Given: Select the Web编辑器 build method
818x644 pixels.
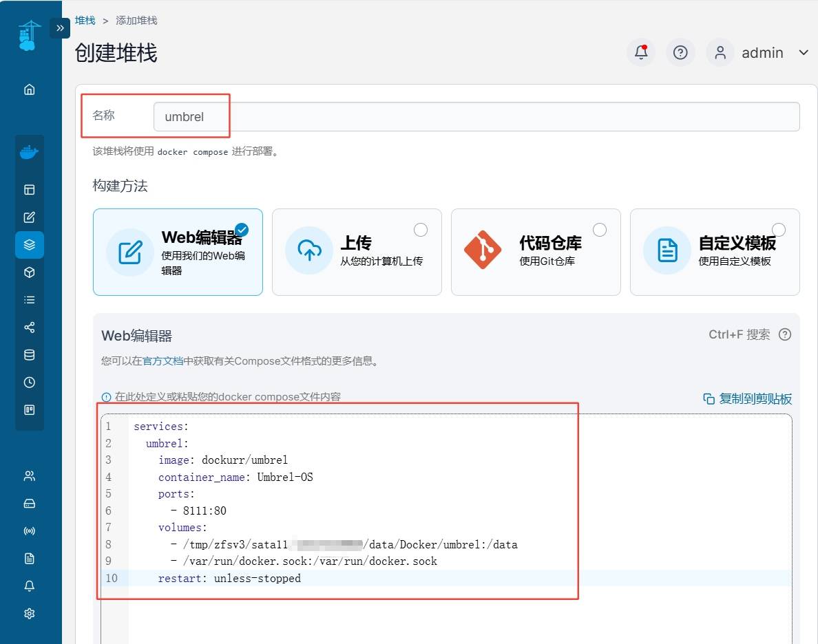Looking at the screenshot, I should pyautogui.click(x=178, y=252).
